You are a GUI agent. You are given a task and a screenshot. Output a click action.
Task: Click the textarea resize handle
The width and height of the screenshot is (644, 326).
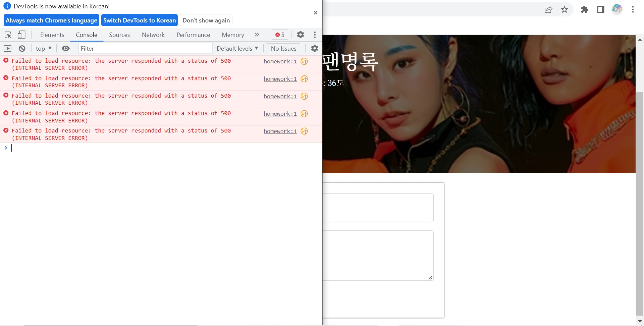[430, 277]
